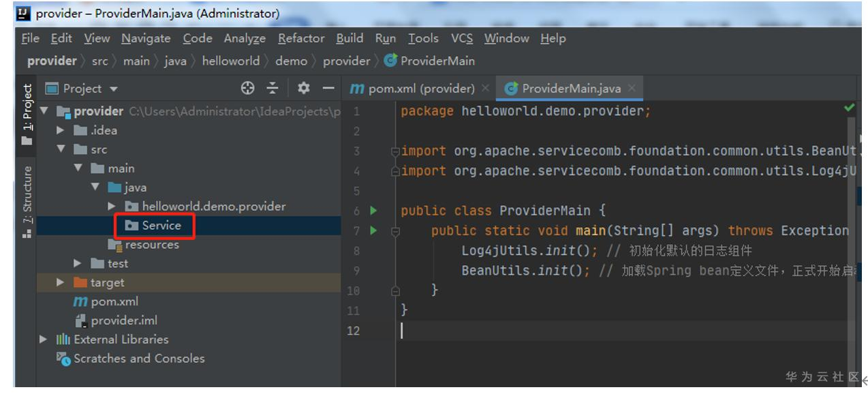Click run gutter arrow beside main method
The width and height of the screenshot is (868, 394).
point(373,230)
